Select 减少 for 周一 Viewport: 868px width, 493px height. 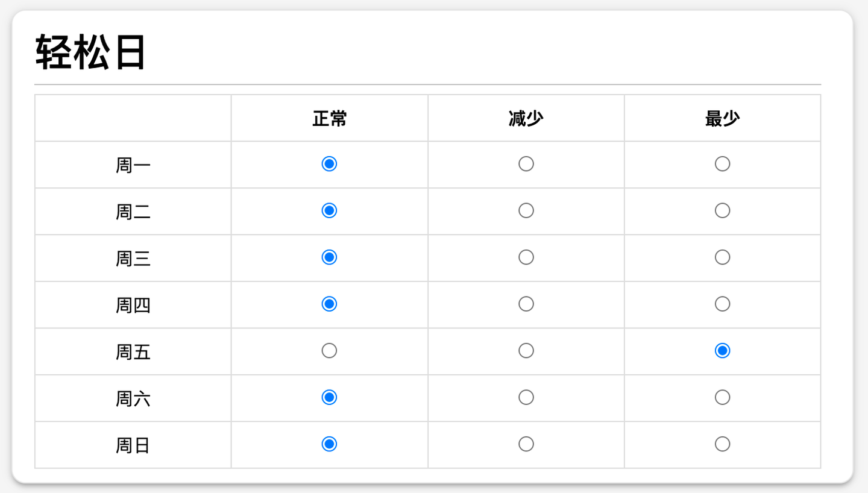pos(526,164)
